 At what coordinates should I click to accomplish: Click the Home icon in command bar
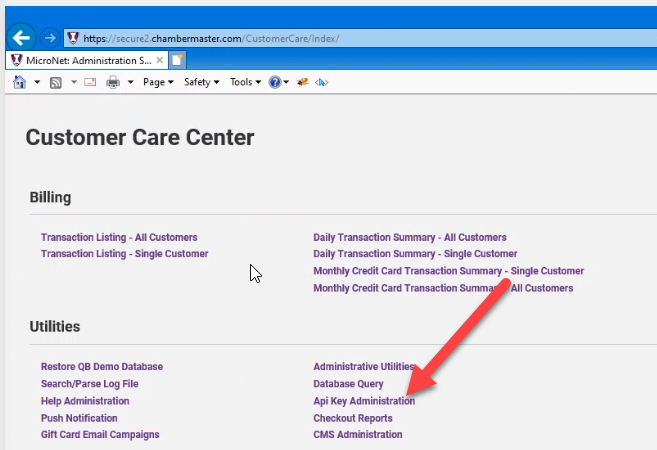19,82
